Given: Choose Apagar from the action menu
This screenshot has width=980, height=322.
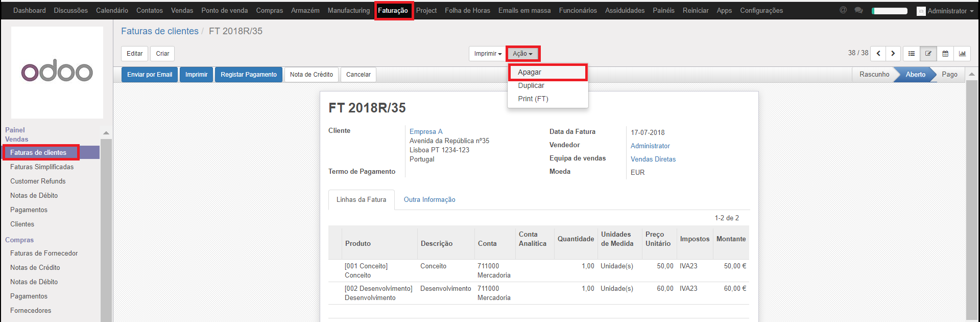Looking at the screenshot, I should click(x=530, y=73).
